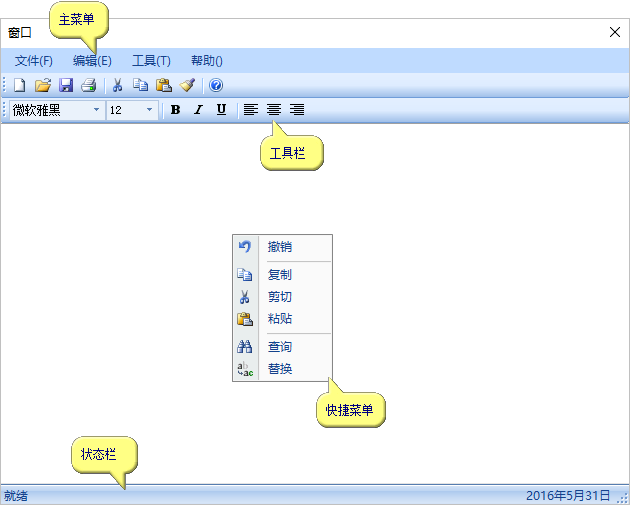Select 撤销 in the context menu

click(280, 247)
